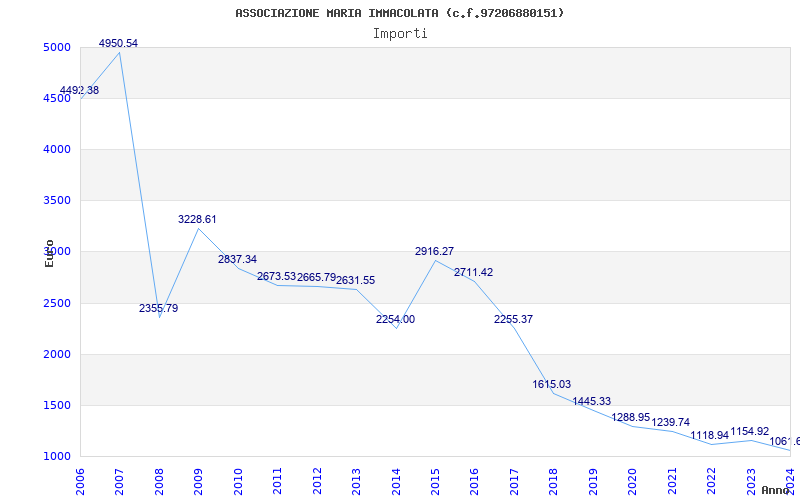Click x-axis year label 2012
The width and height of the screenshot is (800, 500).
(317, 481)
